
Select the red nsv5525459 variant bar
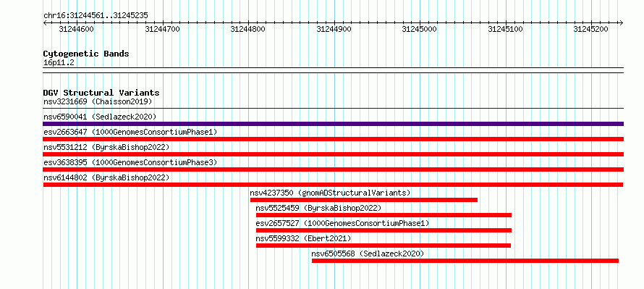pos(384,215)
